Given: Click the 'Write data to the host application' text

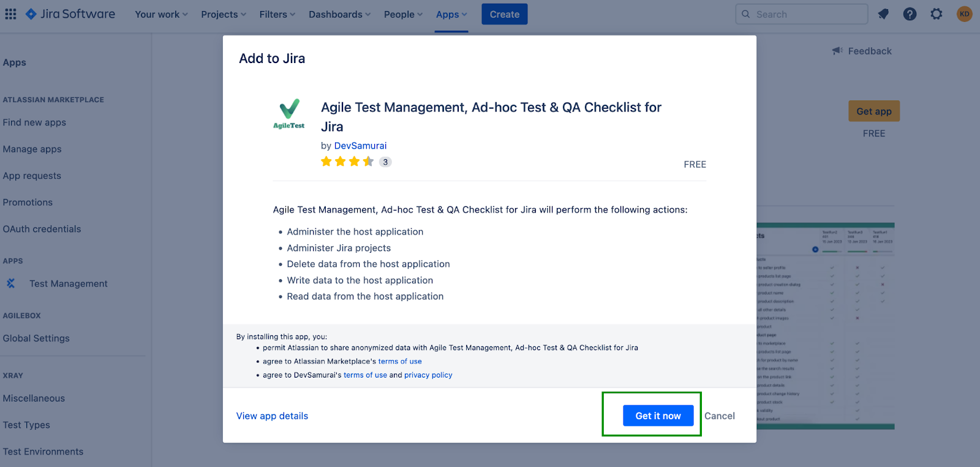Looking at the screenshot, I should pos(360,280).
